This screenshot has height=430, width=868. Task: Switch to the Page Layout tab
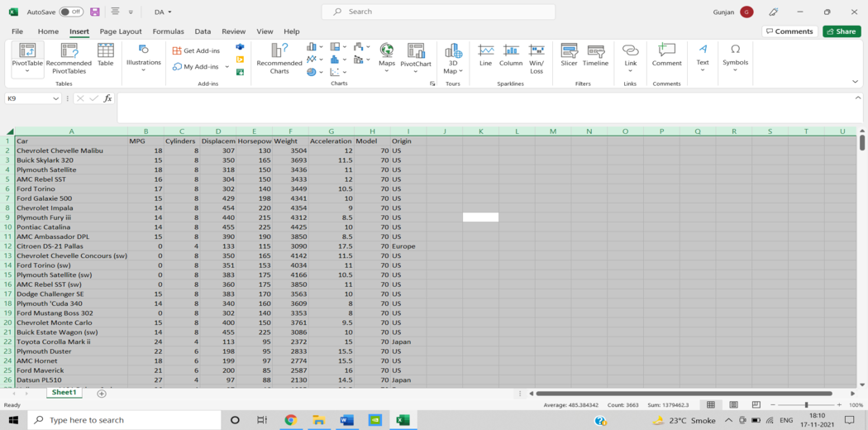[121, 31]
